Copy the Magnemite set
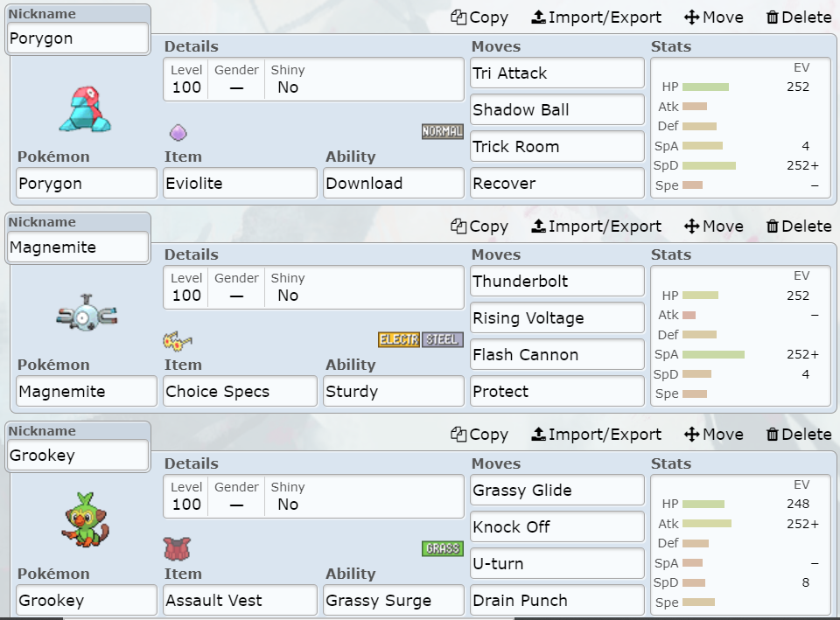840x620 pixels. 479,226
